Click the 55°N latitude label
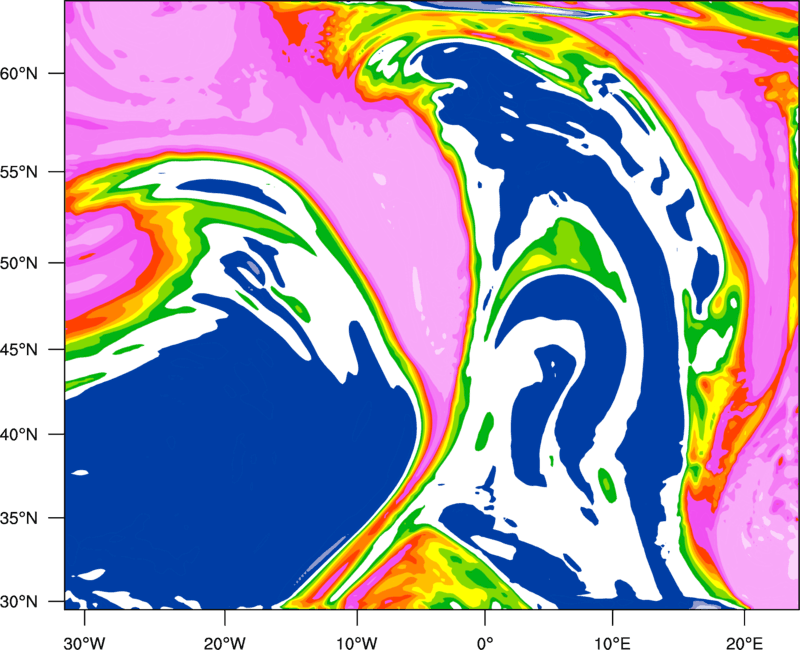The width and height of the screenshot is (800, 650). pos(19,172)
